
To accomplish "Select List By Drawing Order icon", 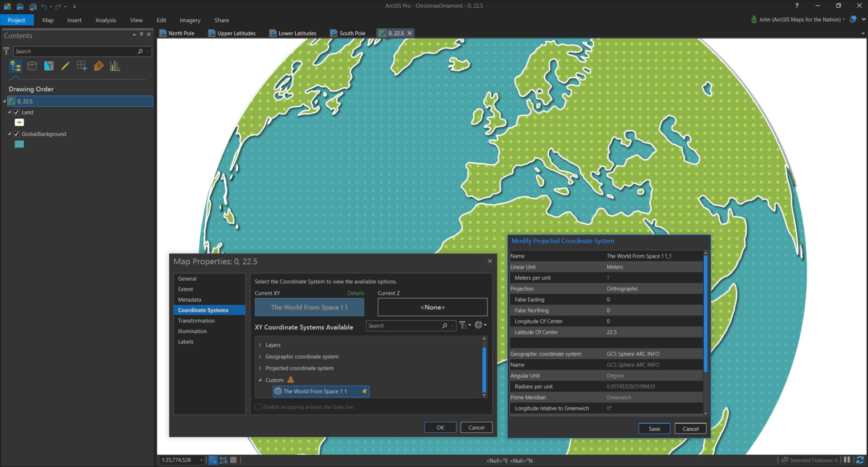I will click(15, 67).
